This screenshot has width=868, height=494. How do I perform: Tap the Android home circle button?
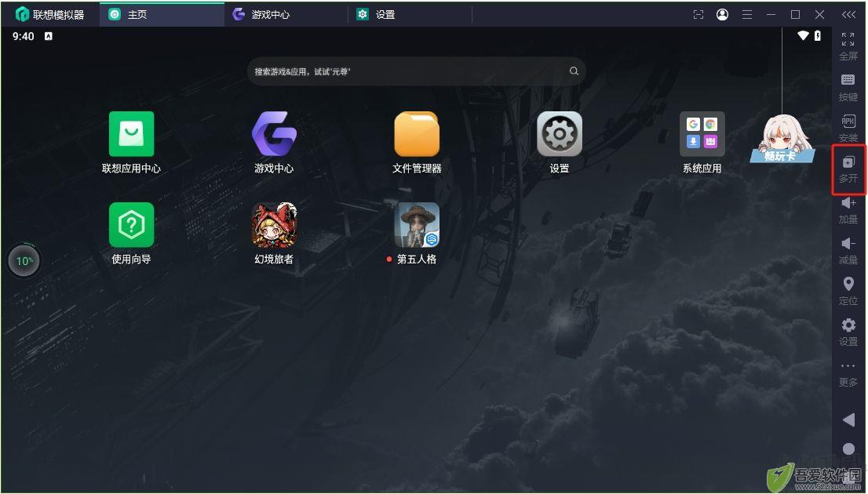click(848, 448)
